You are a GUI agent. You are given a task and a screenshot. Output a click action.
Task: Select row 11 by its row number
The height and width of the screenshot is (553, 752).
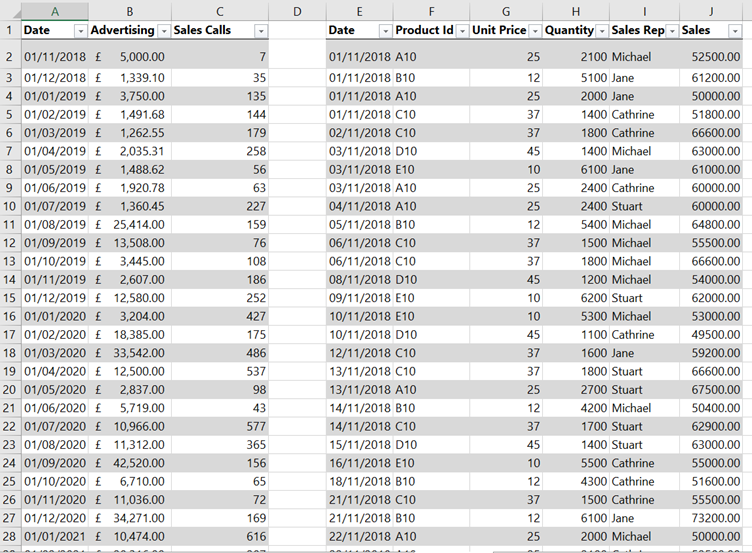click(x=9, y=225)
